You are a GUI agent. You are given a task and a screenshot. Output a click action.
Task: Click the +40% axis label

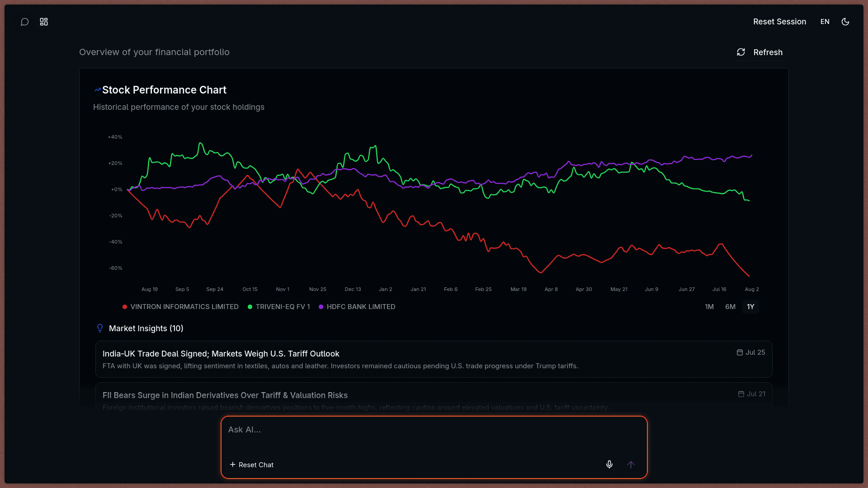click(x=115, y=137)
